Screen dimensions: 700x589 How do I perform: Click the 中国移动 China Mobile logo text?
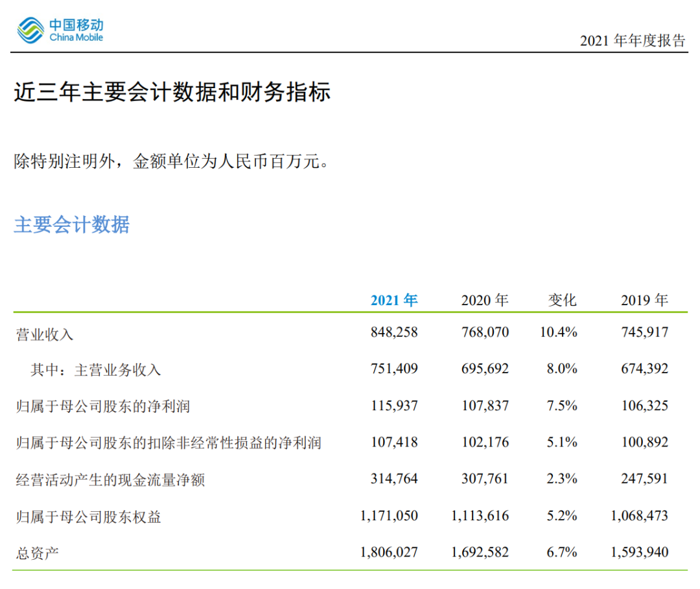point(76,30)
